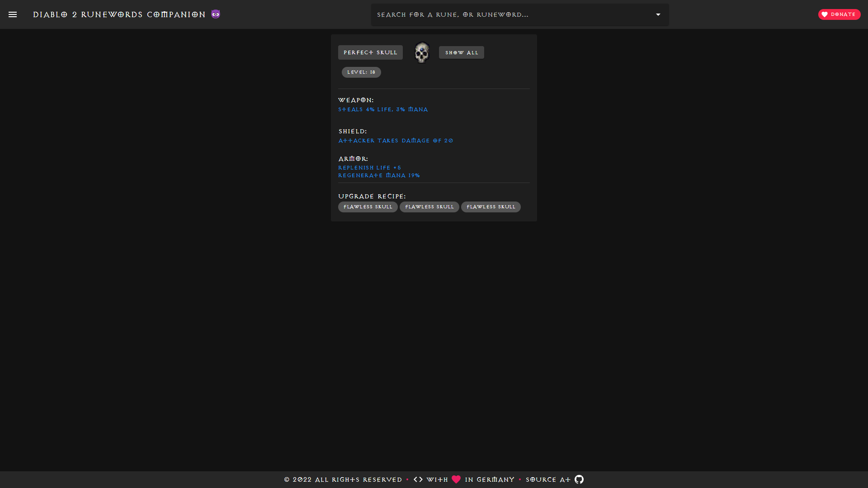Click the code brackets icon in footer

point(418,479)
